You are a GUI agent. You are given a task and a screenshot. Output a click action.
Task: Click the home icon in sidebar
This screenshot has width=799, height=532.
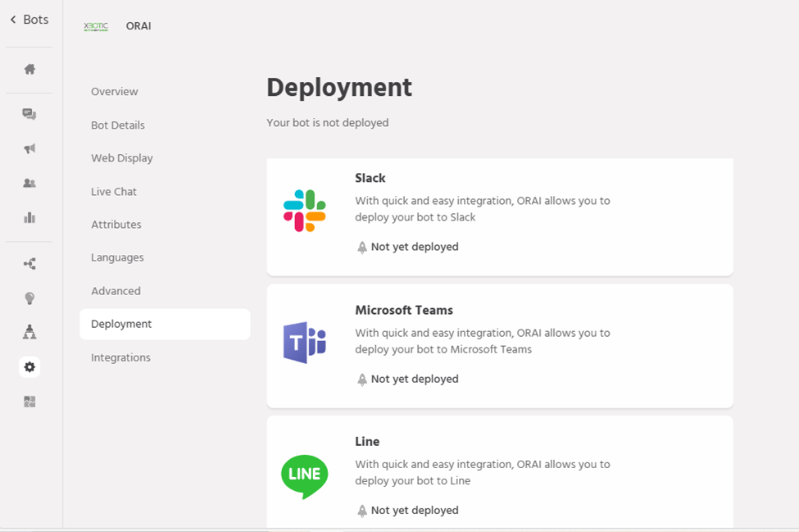click(30, 70)
